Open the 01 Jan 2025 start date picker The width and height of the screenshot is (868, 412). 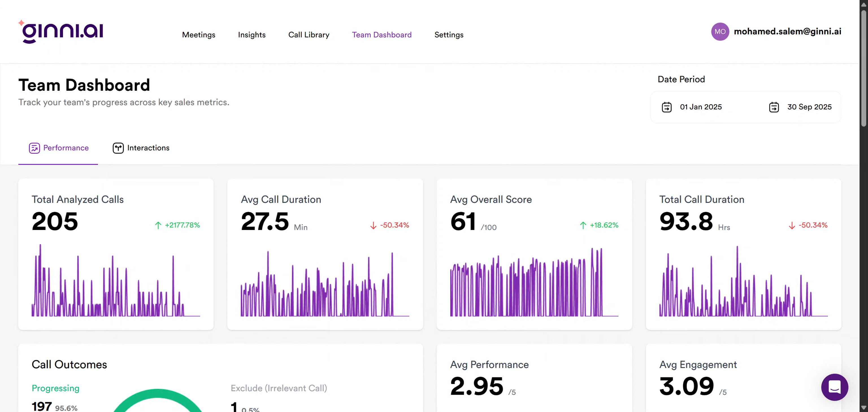(700, 107)
